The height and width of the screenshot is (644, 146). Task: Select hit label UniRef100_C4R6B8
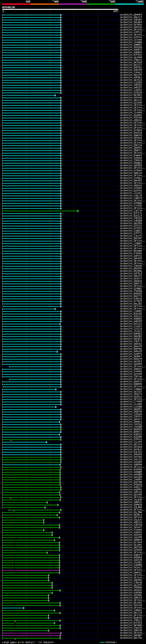(x=131, y=221)
